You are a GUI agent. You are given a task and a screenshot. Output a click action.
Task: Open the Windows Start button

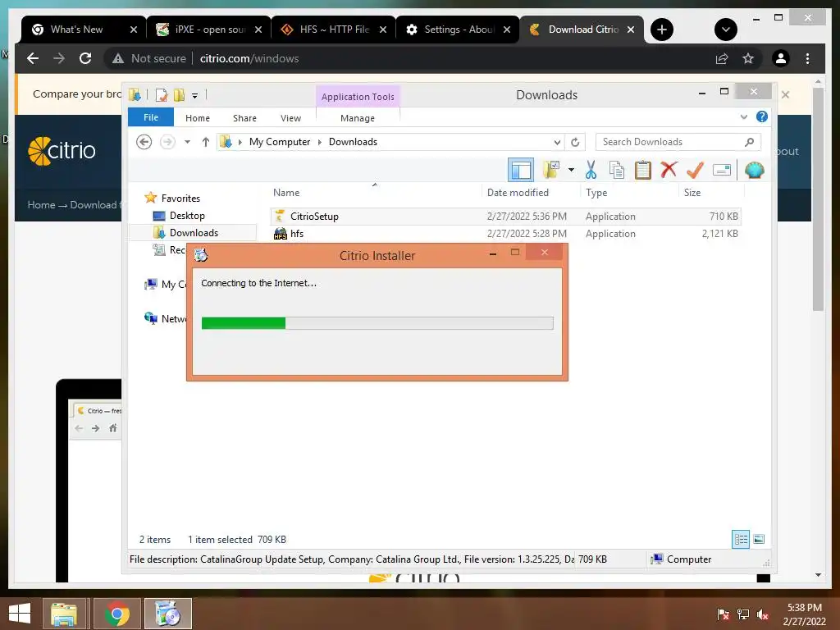click(20, 614)
